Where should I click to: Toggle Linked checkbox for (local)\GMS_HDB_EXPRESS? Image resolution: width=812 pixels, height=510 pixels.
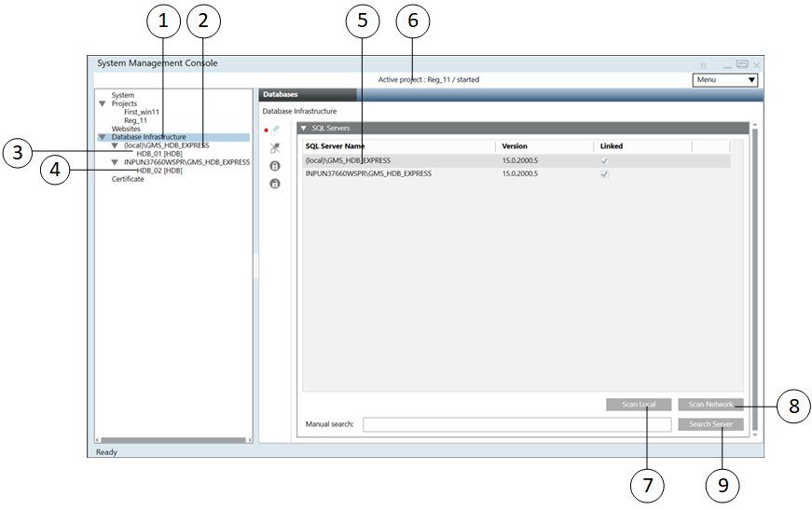pyautogui.click(x=604, y=160)
